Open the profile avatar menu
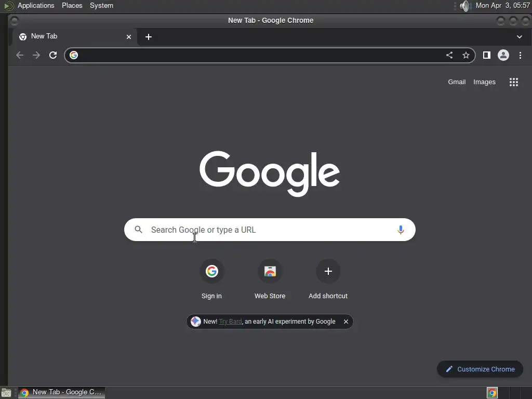 point(503,55)
